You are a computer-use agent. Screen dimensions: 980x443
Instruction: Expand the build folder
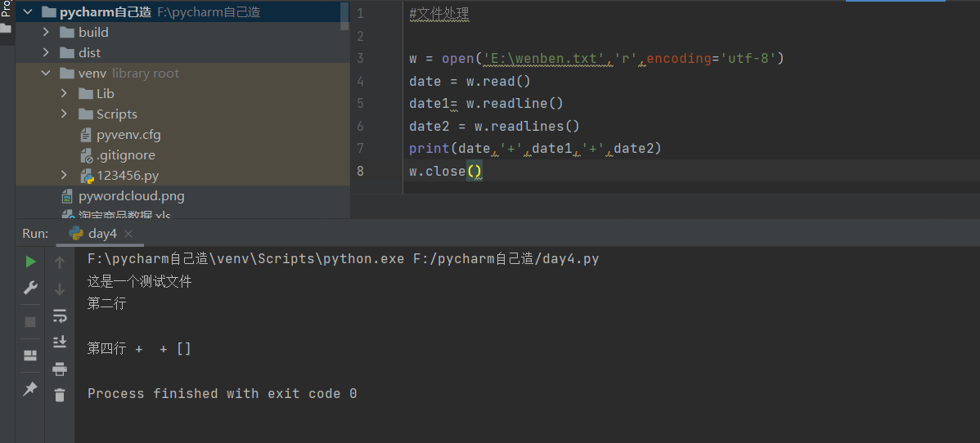pos(46,32)
